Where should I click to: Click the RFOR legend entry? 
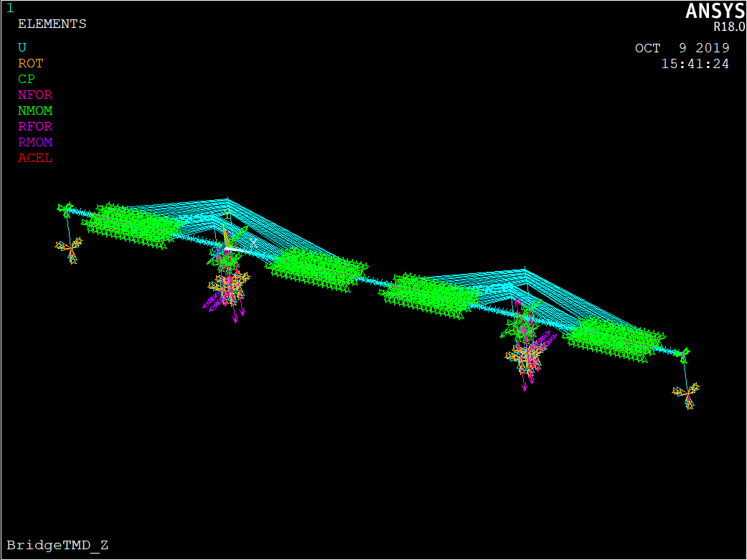point(35,126)
